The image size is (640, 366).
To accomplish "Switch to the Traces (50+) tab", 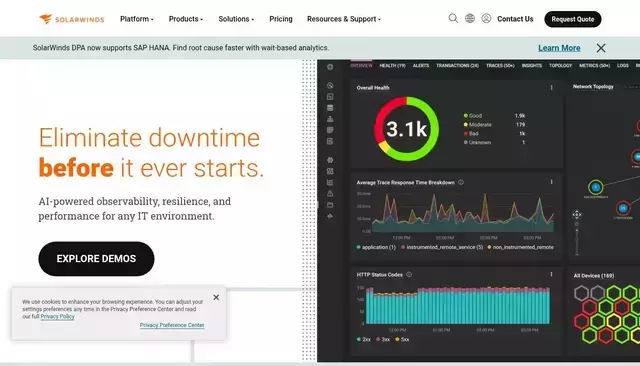I will tap(500, 66).
